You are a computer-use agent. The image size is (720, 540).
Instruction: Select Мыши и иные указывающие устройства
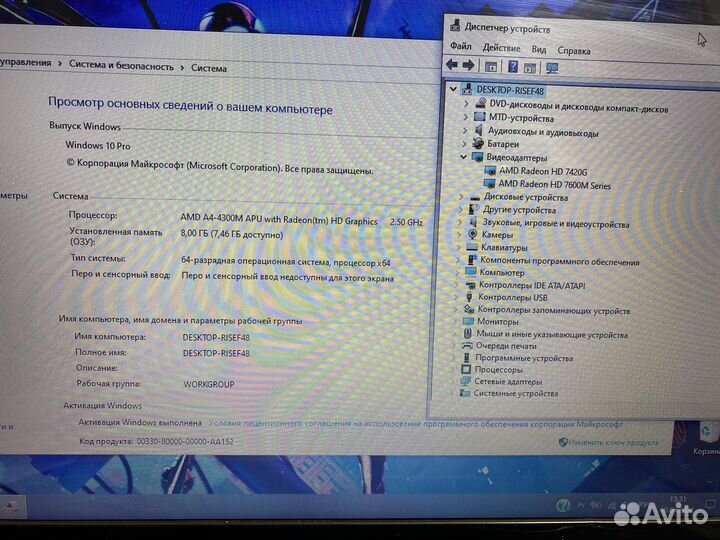(551, 335)
